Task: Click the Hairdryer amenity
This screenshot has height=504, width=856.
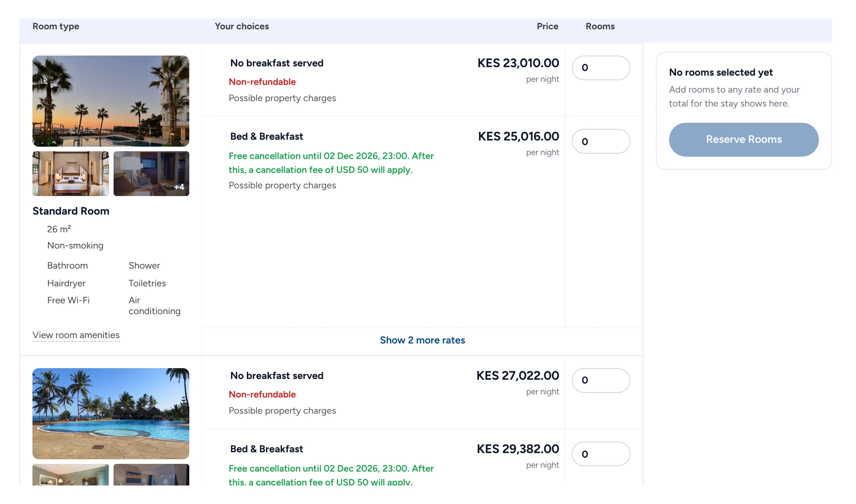Action: [66, 283]
